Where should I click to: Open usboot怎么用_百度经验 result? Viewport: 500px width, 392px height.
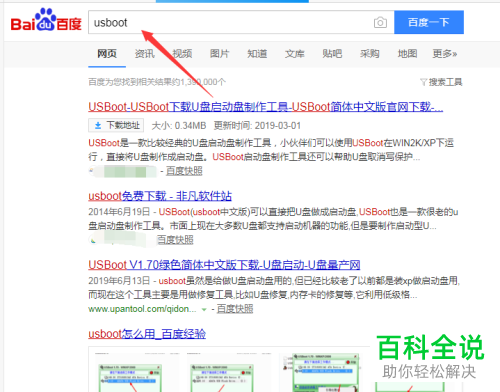pyautogui.click(x=147, y=334)
